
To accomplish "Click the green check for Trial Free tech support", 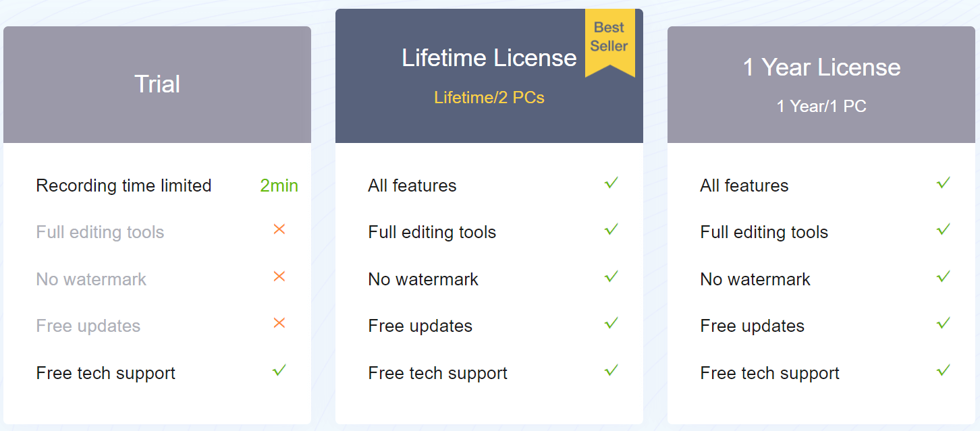I will coord(279,370).
